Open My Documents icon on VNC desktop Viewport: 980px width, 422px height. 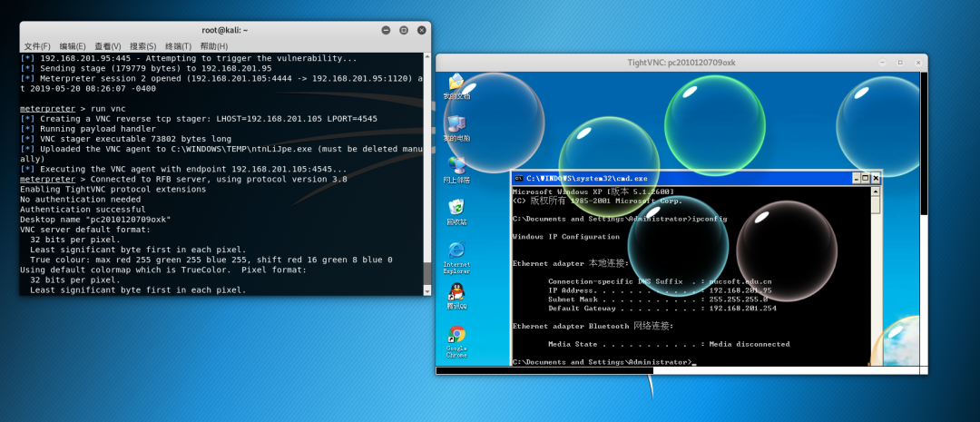(x=456, y=86)
